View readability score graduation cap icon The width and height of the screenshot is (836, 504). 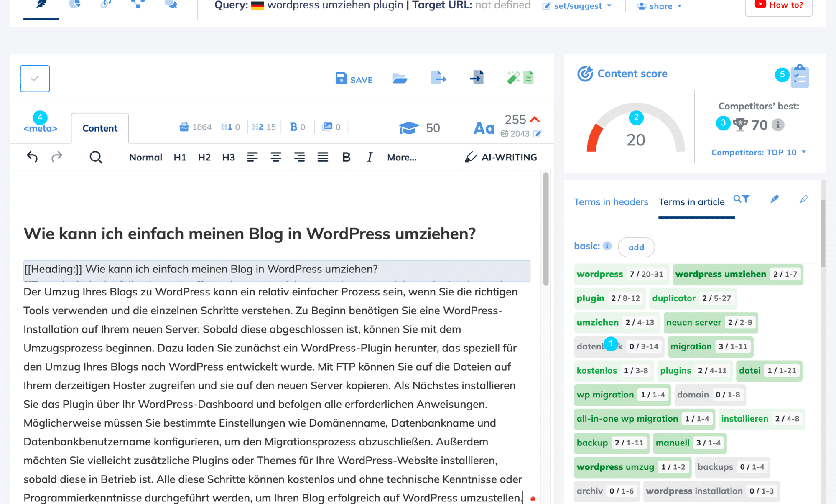(409, 128)
